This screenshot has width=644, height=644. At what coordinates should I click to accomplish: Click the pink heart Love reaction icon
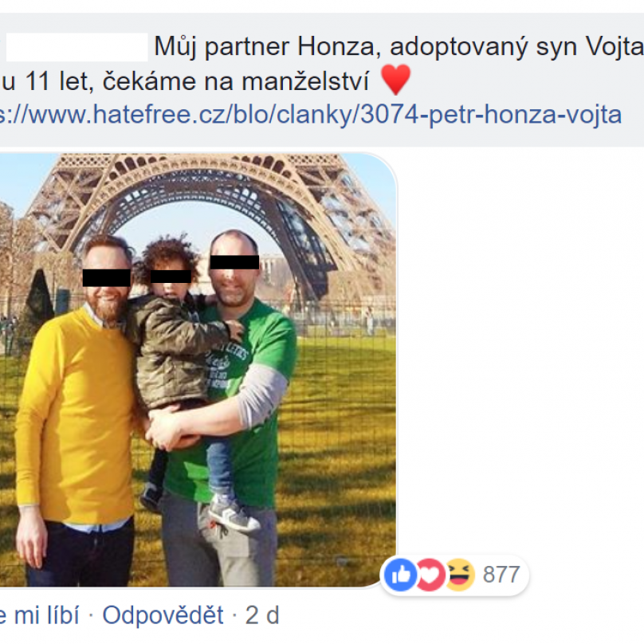tap(430, 575)
